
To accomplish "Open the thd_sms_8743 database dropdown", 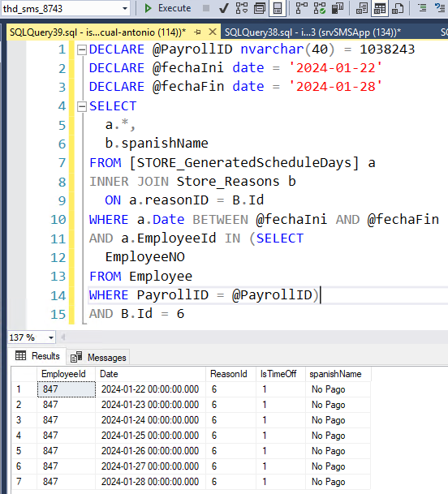I will (x=125, y=9).
